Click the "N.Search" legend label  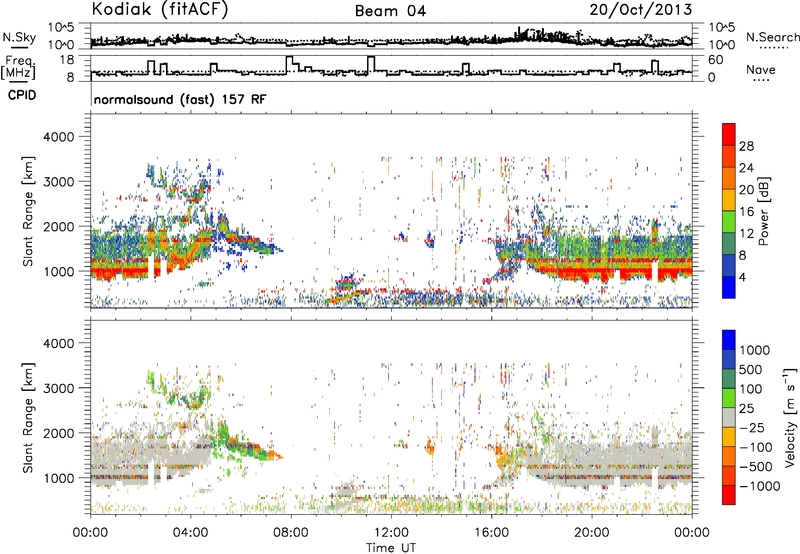pos(772,37)
